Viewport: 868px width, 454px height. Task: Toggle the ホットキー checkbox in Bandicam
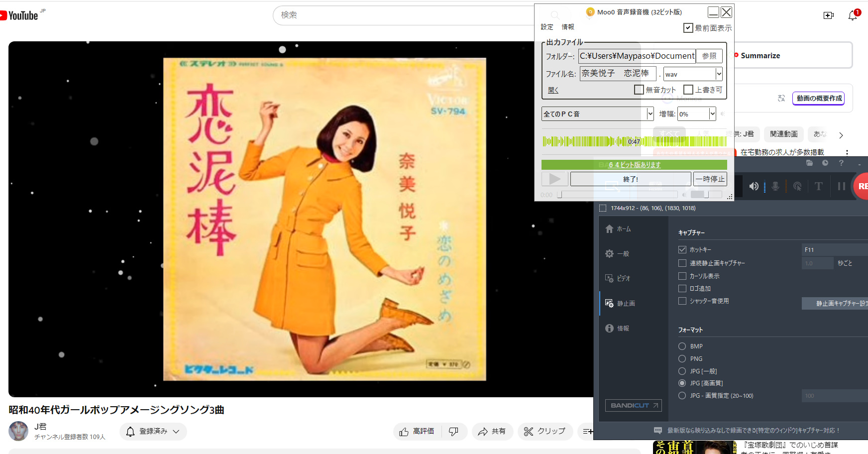coord(682,250)
